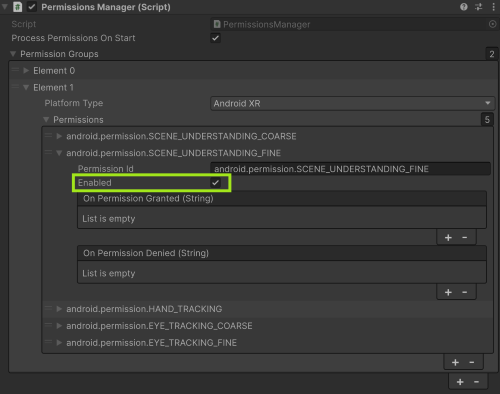Click the Permission Id text field
500x394 pixels.
click(350, 169)
